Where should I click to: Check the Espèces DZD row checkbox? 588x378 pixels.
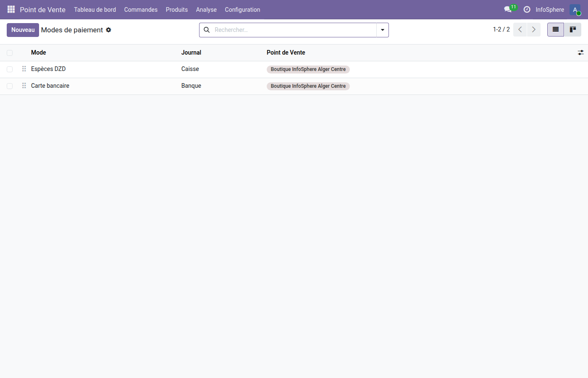click(x=10, y=69)
